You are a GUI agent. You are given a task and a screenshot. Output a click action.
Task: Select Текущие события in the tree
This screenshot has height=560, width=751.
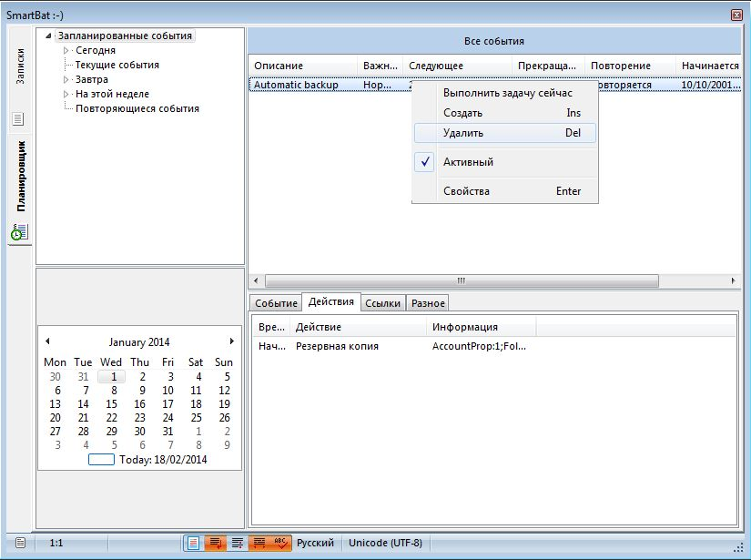pyautogui.click(x=117, y=65)
